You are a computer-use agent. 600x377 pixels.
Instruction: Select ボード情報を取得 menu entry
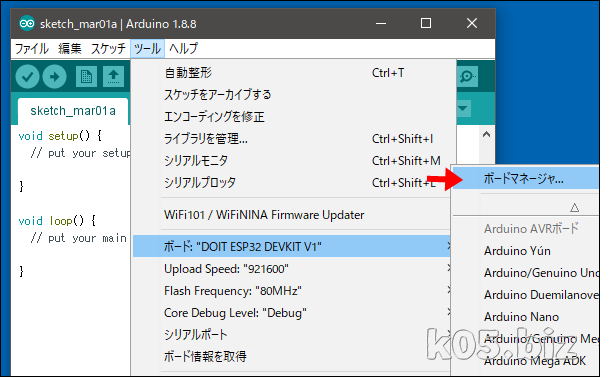click(292, 357)
